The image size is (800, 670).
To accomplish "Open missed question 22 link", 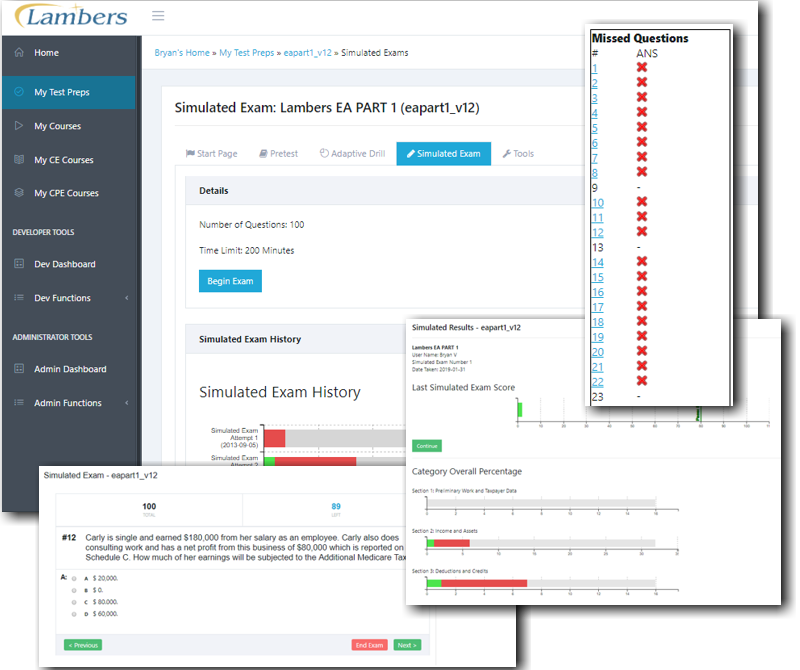I will tap(597, 382).
